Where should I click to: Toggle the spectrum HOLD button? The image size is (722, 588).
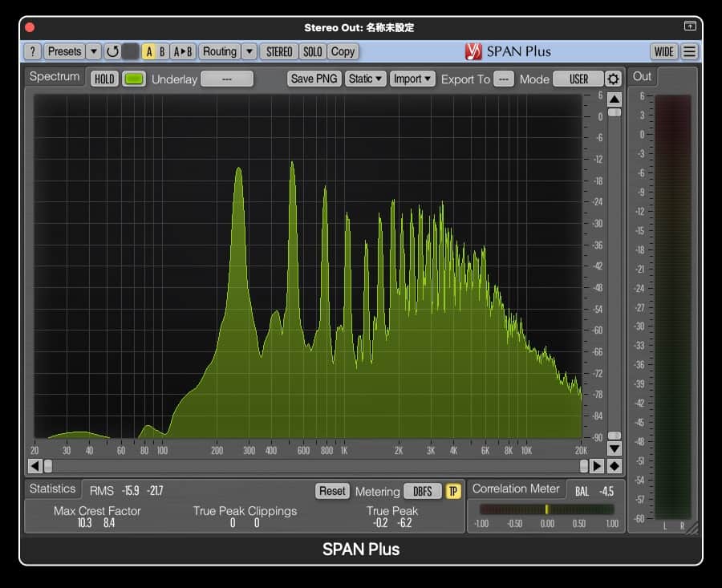click(104, 79)
